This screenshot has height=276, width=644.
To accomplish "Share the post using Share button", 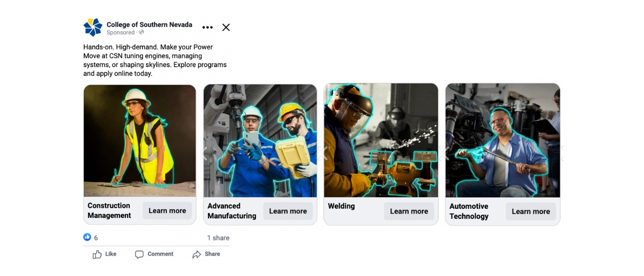I will tap(206, 254).
